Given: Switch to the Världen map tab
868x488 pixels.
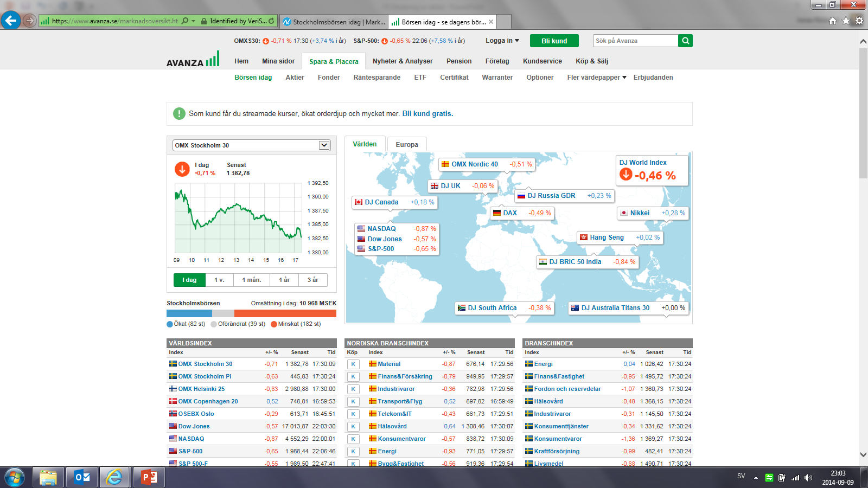Looking at the screenshot, I should (365, 144).
